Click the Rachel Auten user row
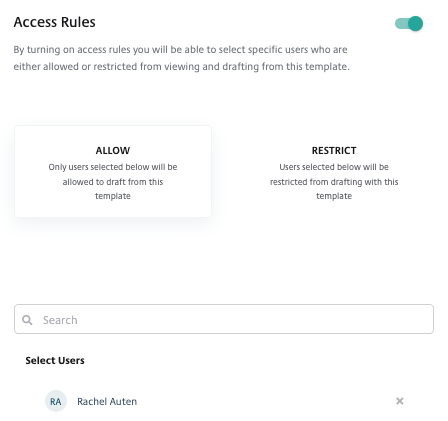Viewport: 448px width, 421px height. 224,401
